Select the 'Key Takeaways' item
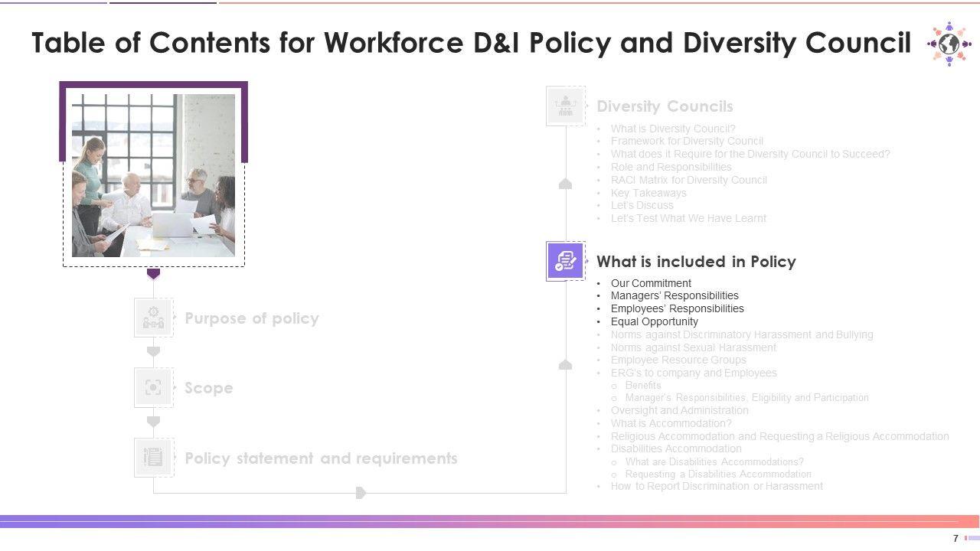980x551 pixels. (x=648, y=193)
